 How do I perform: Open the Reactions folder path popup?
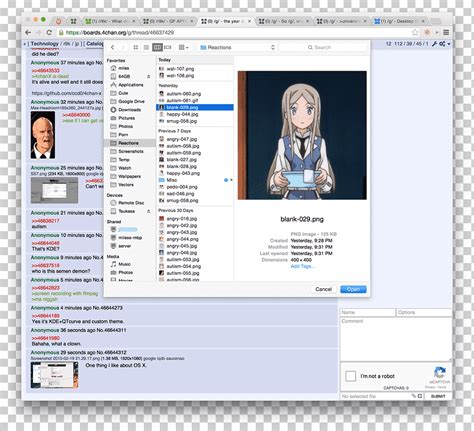238,47
